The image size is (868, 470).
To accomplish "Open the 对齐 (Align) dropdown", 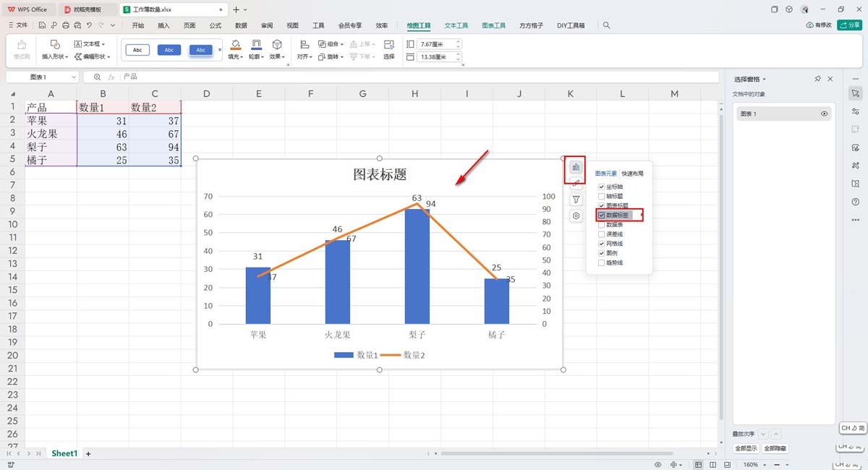I will pos(305,56).
